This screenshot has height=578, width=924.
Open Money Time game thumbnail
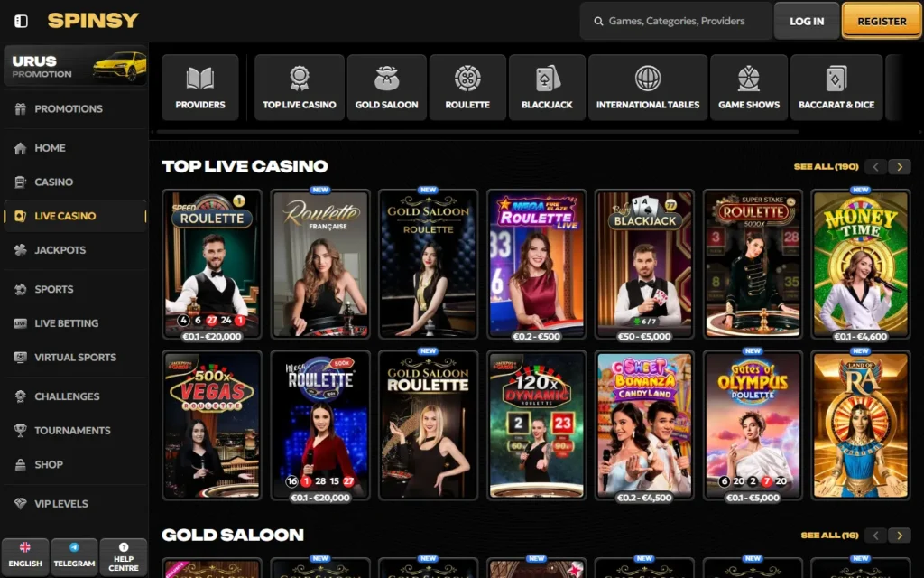(x=860, y=265)
